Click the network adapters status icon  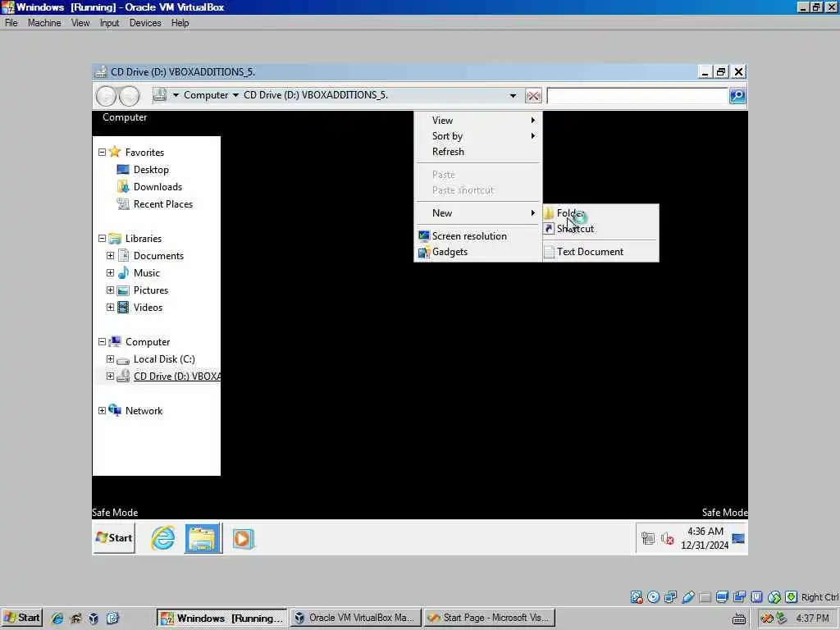pyautogui.click(x=670, y=597)
